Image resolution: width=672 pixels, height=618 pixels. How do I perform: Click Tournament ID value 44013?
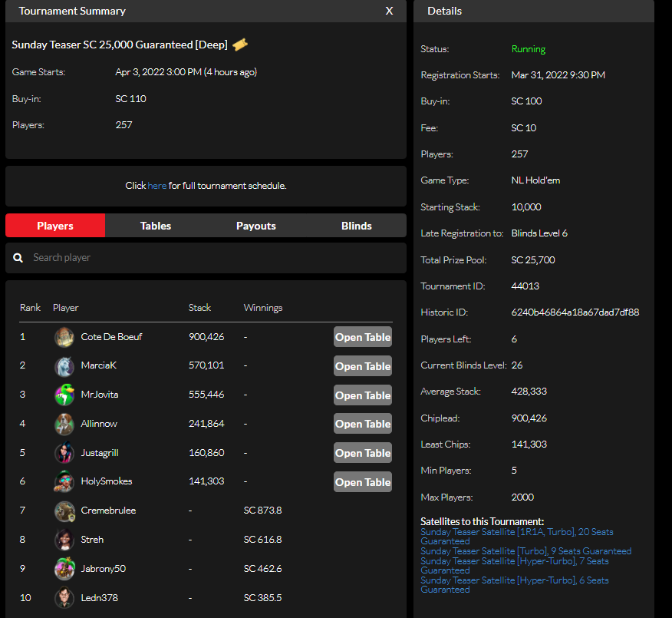tap(525, 286)
